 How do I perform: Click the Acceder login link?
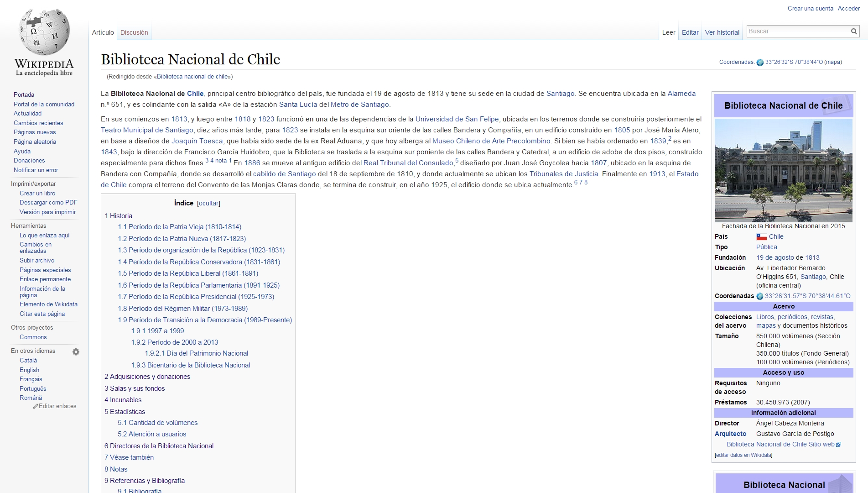tap(849, 8)
